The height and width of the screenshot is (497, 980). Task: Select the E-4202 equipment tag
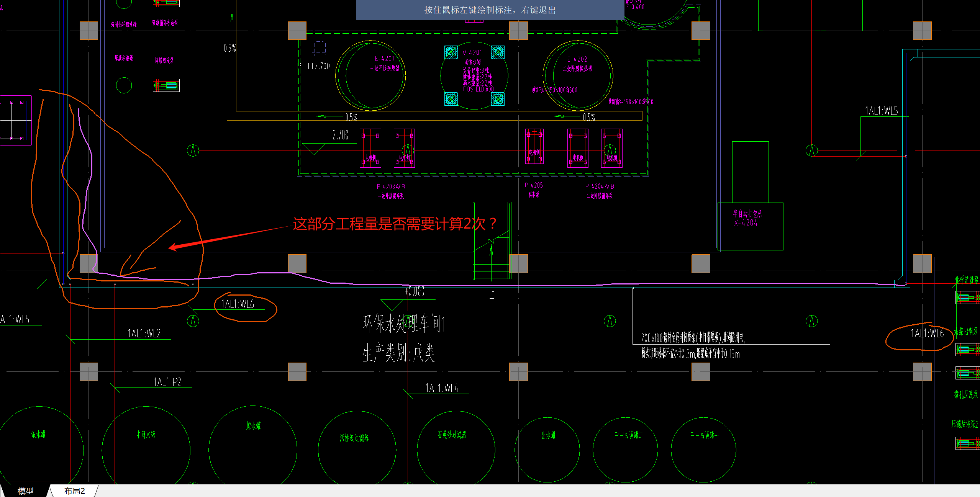pos(577,59)
